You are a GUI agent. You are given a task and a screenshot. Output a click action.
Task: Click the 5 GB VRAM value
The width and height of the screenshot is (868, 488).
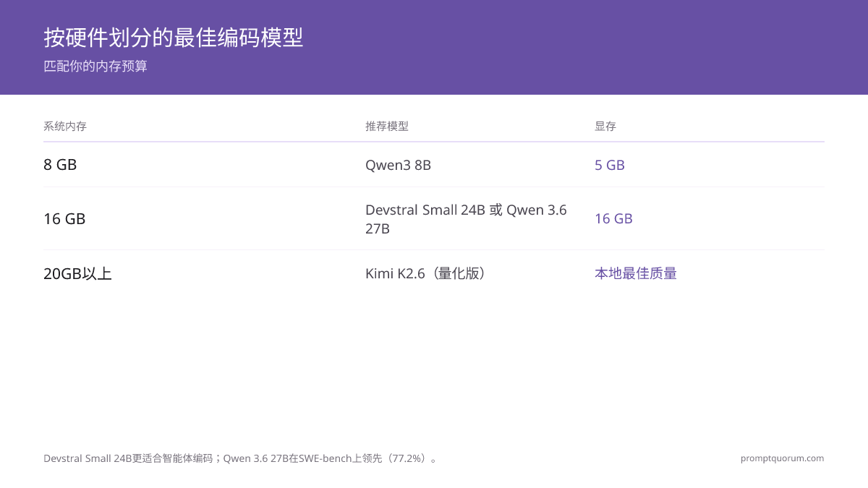click(610, 166)
